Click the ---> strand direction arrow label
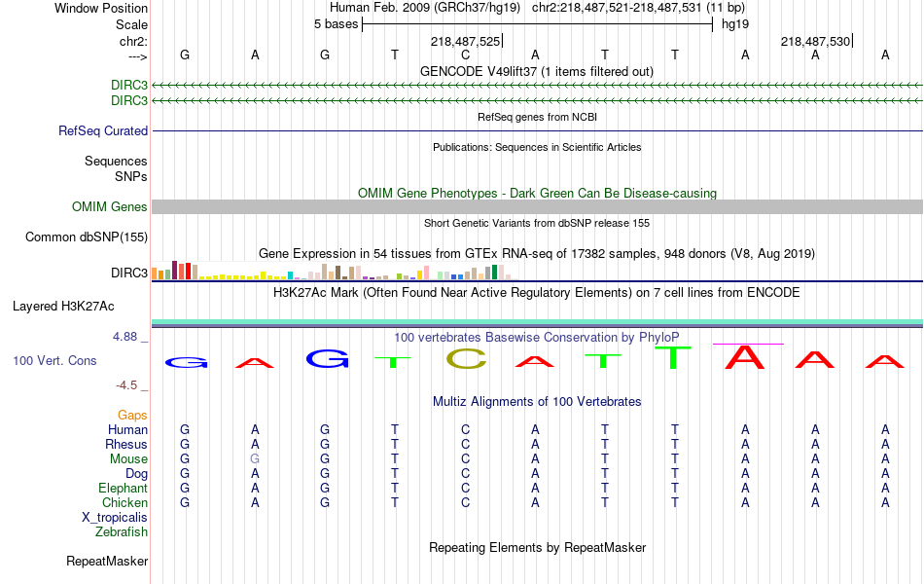The height and width of the screenshot is (584, 924). click(137, 56)
